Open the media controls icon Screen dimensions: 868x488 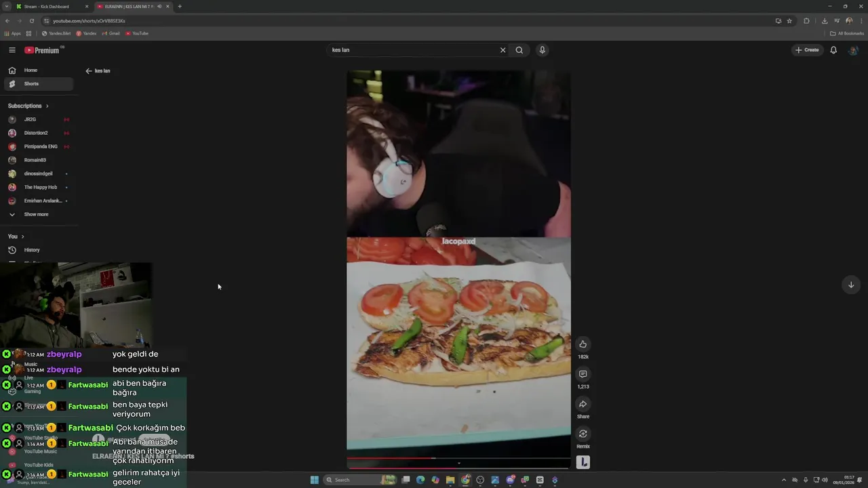tap(837, 21)
